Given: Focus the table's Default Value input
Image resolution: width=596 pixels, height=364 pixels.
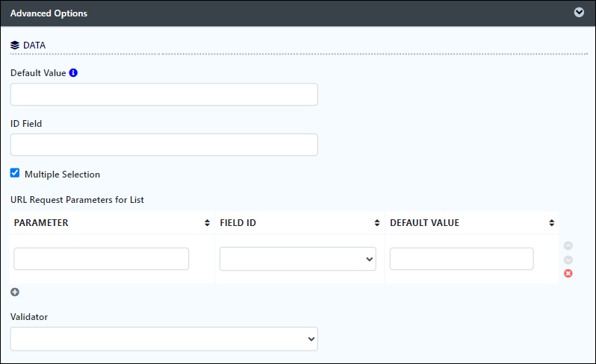Looking at the screenshot, I should point(462,259).
